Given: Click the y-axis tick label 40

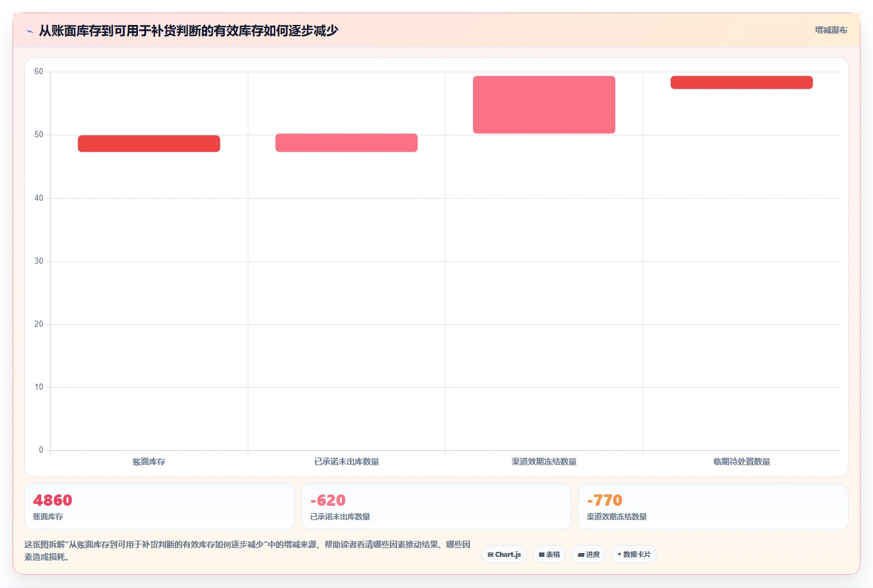Looking at the screenshot, I should (39, 198).
